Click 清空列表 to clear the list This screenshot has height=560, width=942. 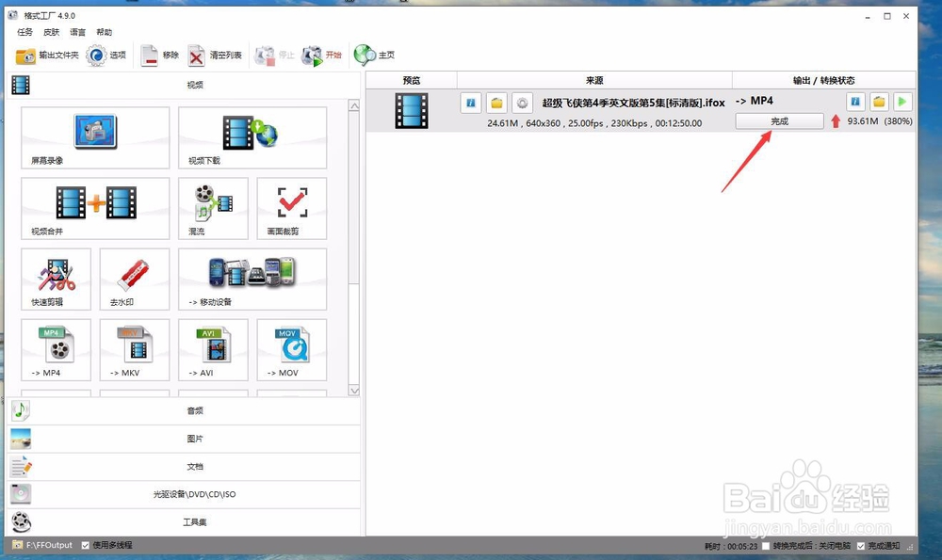point(214,56)
